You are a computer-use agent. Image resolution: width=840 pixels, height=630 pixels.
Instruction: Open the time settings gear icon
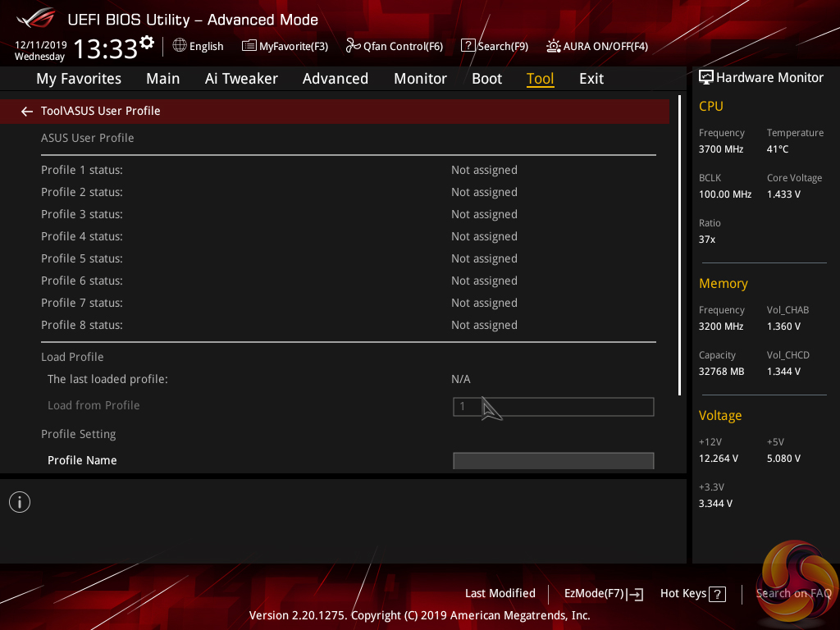click(x=147, y=43)
